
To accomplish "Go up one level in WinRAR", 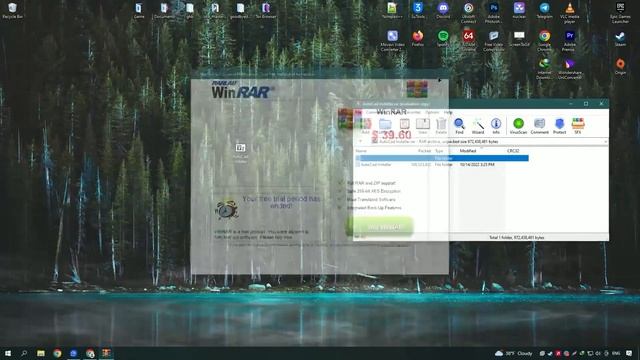I will point(360,142).
